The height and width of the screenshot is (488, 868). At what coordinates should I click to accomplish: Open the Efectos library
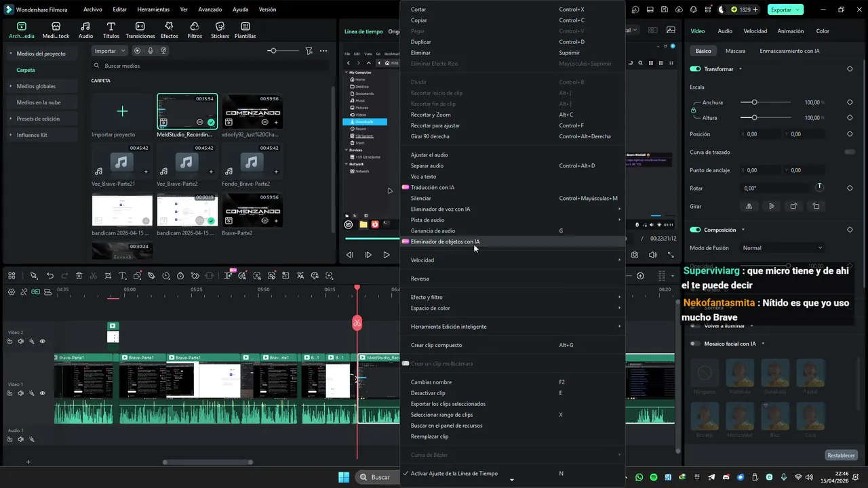pyautogui.click(x=170, y=30)
